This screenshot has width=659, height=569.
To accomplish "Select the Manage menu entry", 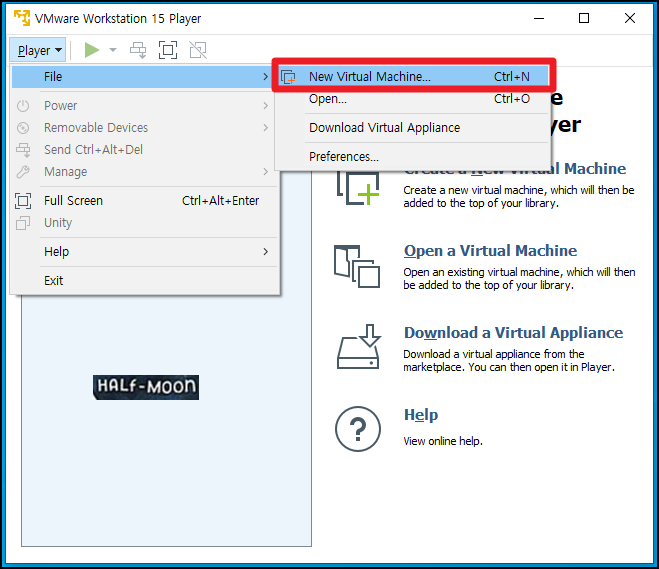I will click(x=141, y=171).
